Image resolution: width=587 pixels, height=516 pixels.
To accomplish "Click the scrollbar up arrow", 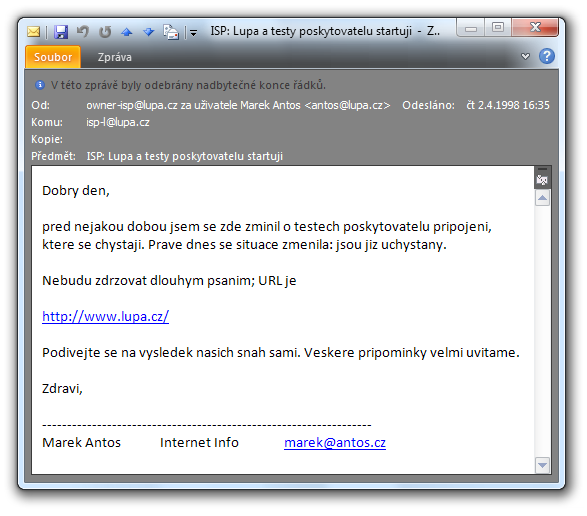I will [x=542, y=198].
